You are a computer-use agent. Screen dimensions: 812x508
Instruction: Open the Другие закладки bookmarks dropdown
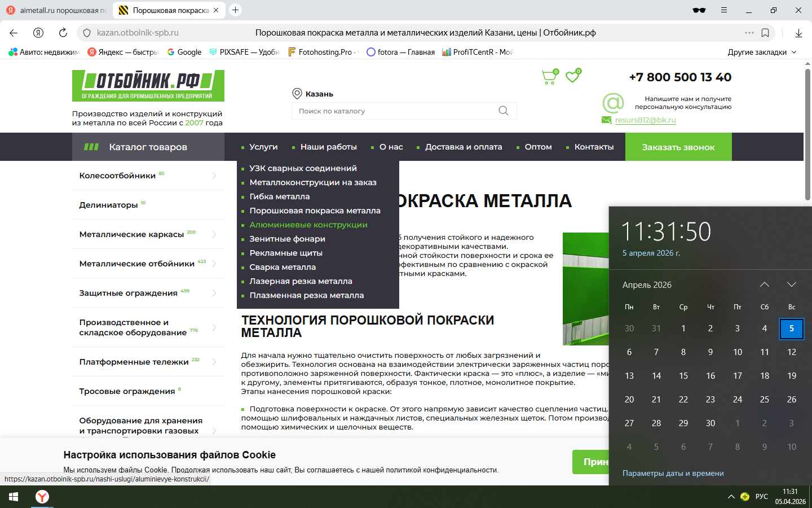[762, 52]
